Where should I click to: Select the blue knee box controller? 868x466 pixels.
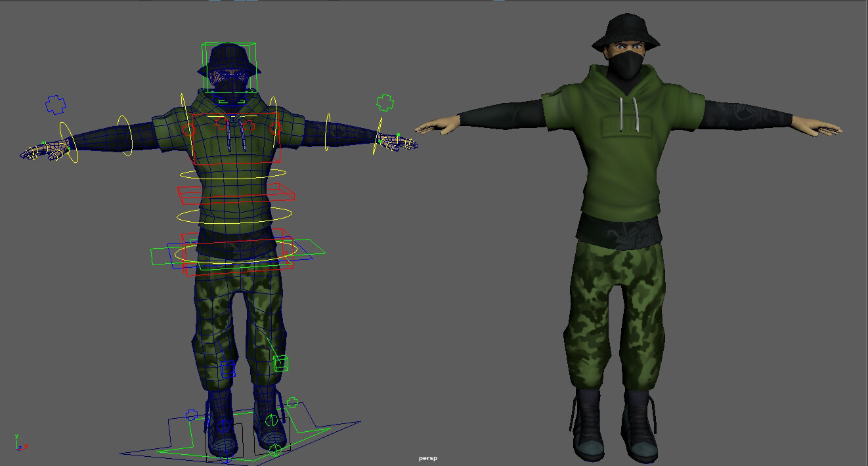(227, 368)
